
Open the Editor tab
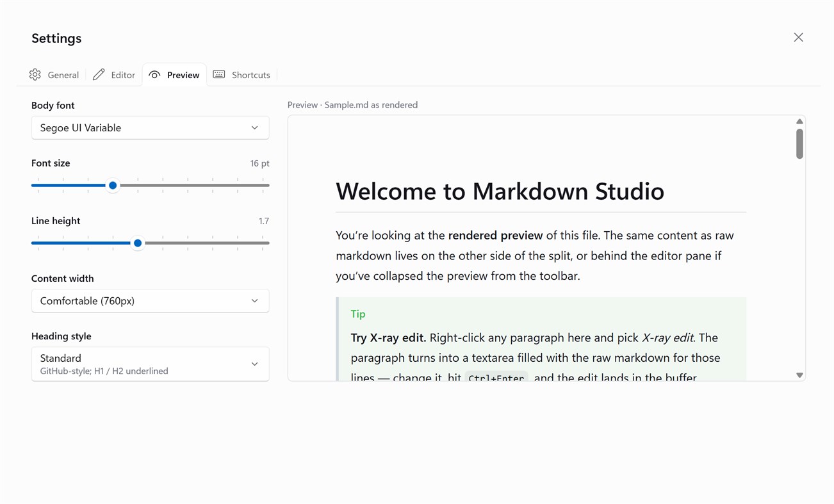point(114,75)
